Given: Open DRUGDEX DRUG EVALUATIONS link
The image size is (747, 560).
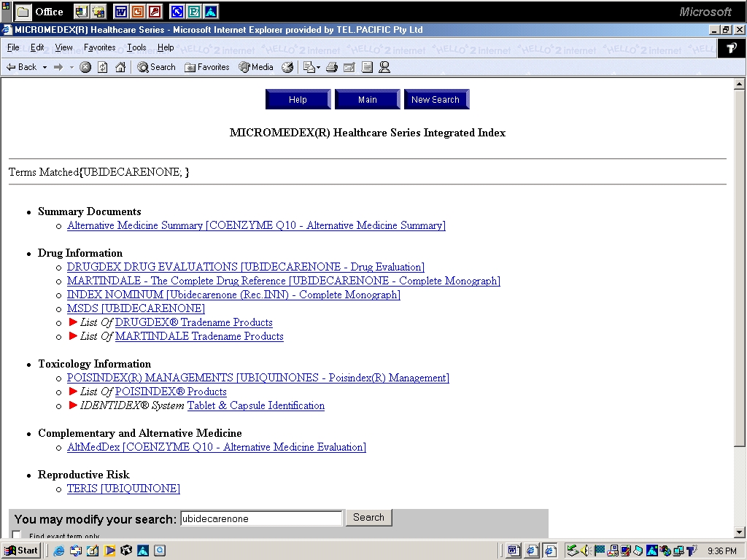Looking at the screenshot, I should coord(245,267).
